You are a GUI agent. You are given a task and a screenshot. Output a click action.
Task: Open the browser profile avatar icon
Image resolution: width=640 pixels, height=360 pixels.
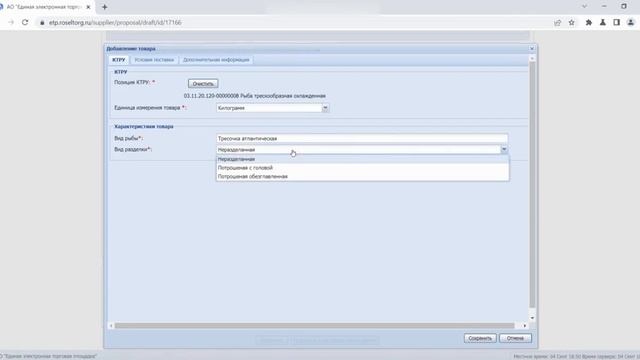click(x=631, y=22)
